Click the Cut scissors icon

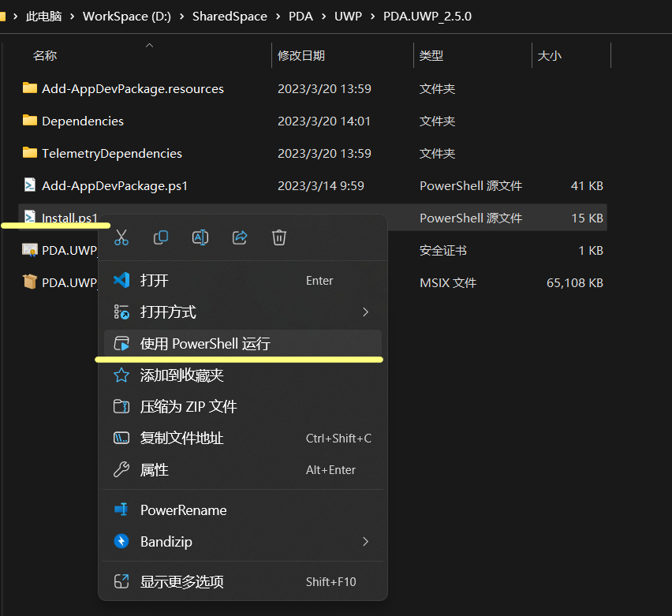pos(121,237)
